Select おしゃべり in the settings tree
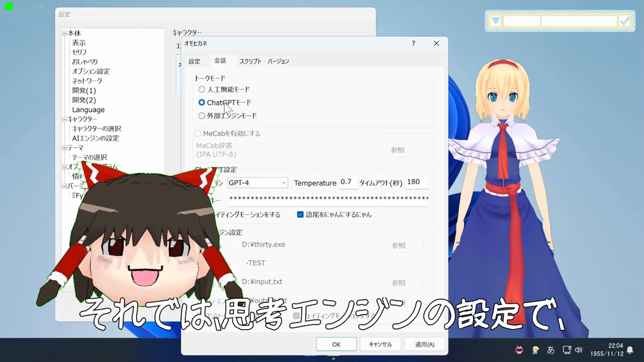Screen dimensions: 644x362 [85, 62]
